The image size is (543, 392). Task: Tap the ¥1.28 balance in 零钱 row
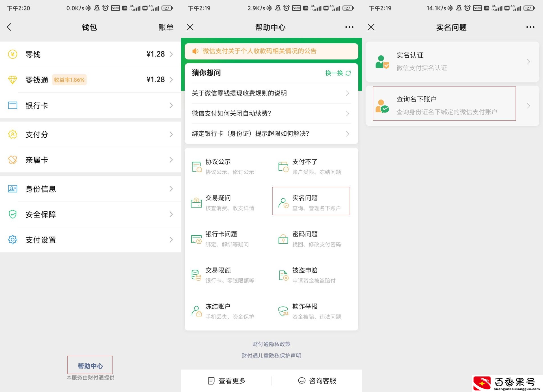tap(156, 54)
